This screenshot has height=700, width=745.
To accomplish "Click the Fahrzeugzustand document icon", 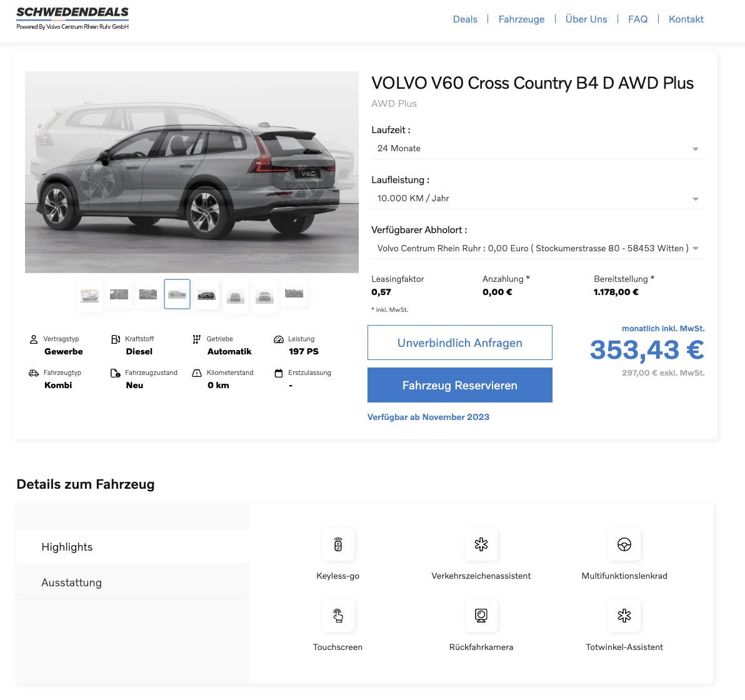I will pyautogui.click(x=116, y=373).
